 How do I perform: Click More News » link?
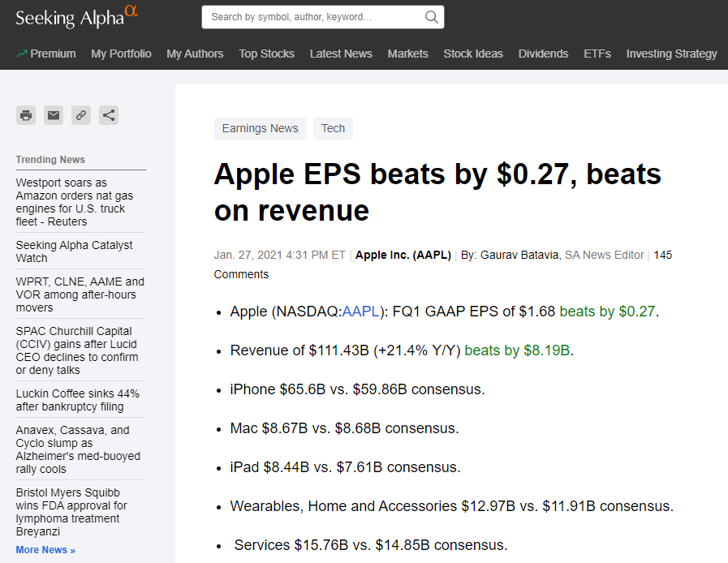45,550
